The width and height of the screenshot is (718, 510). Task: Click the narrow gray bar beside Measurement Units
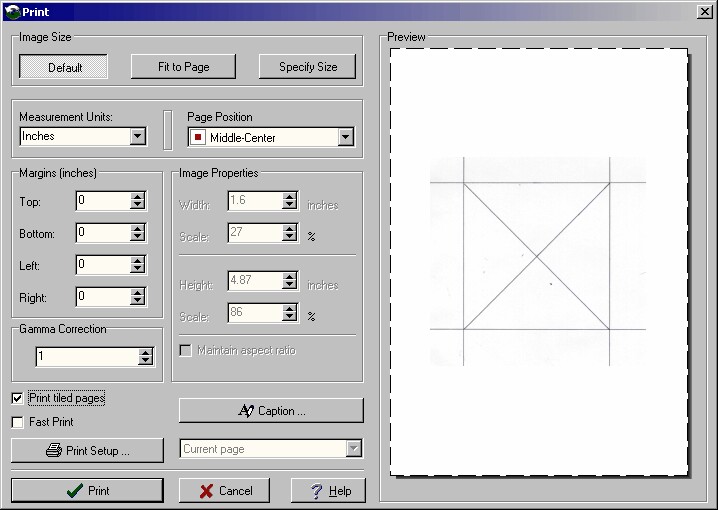click(168, 130)
